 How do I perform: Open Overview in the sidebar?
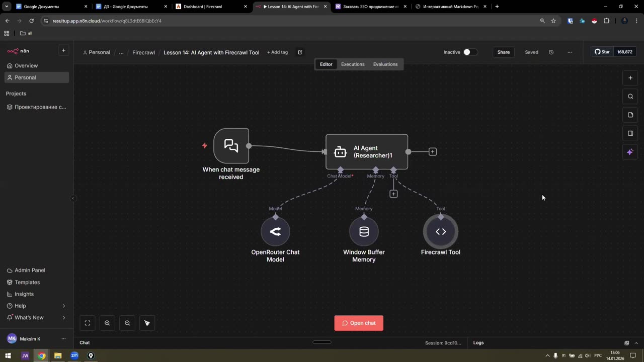click(x=37, y=66)
